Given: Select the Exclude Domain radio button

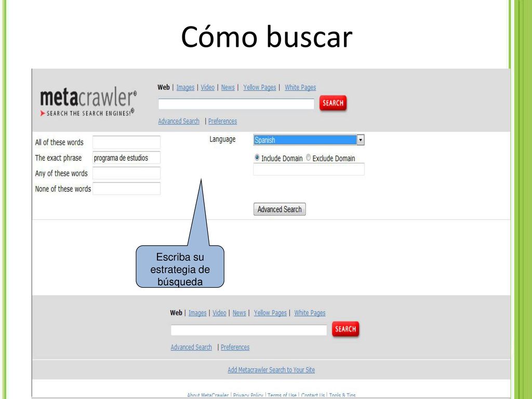Looking at the screenshot, I should [308, 157].
